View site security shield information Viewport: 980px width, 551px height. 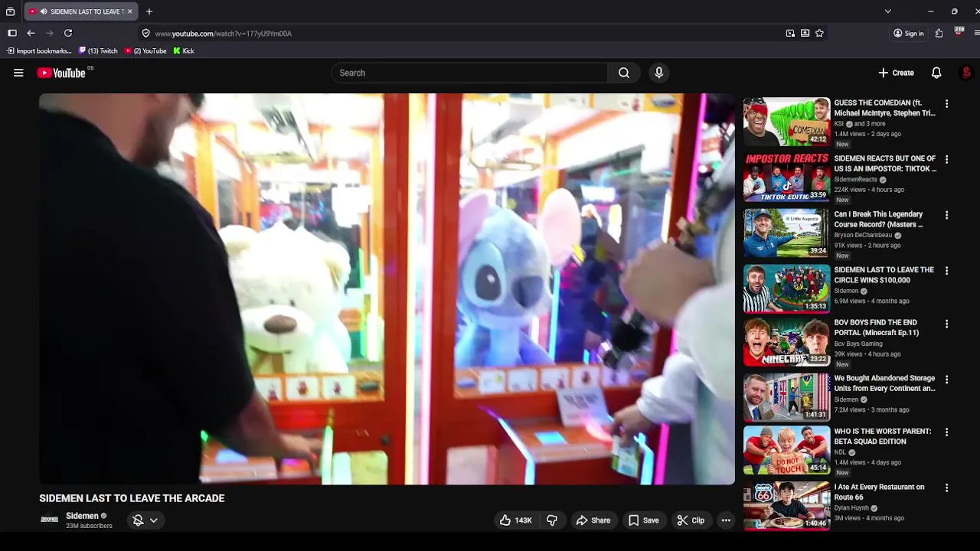point(145,33)
